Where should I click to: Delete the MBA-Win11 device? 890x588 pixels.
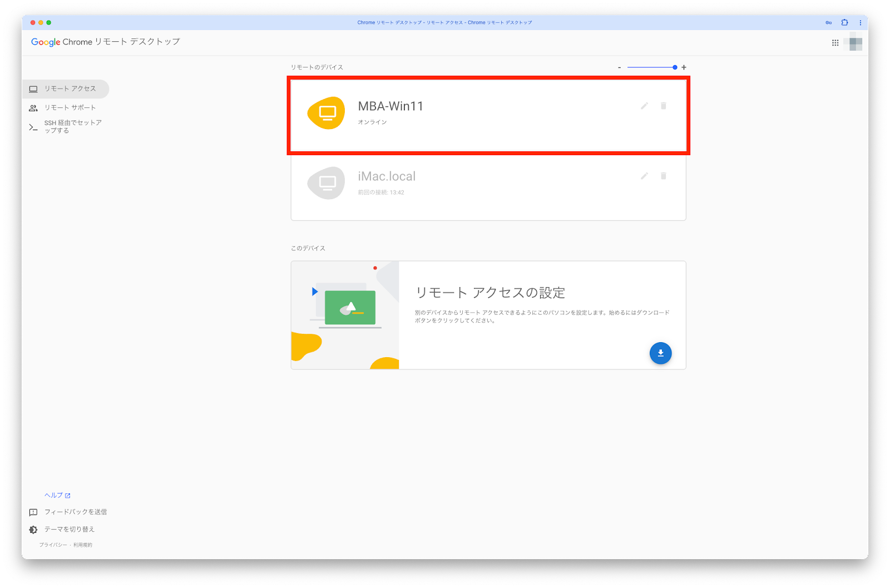click(664, 106)
